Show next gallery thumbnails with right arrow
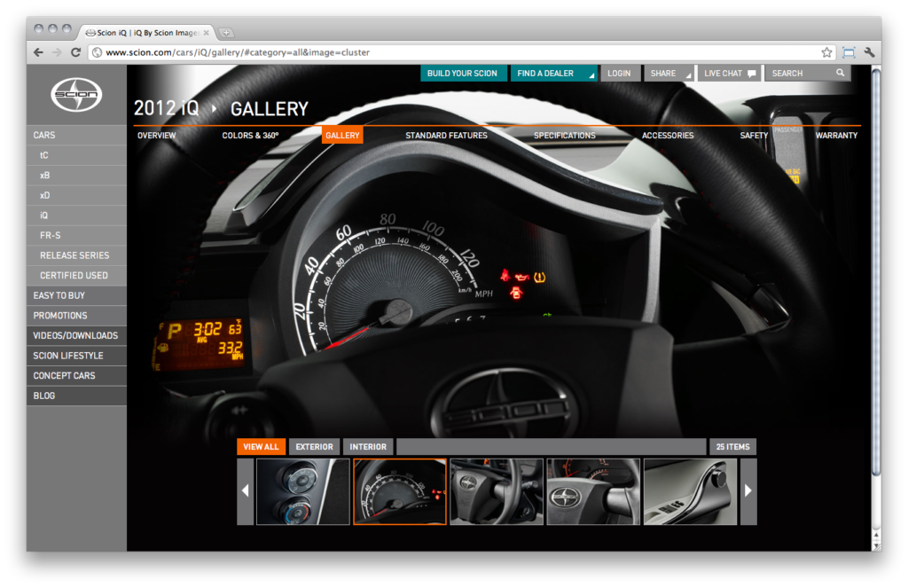908x588 pixels. (x=748, y=491)
